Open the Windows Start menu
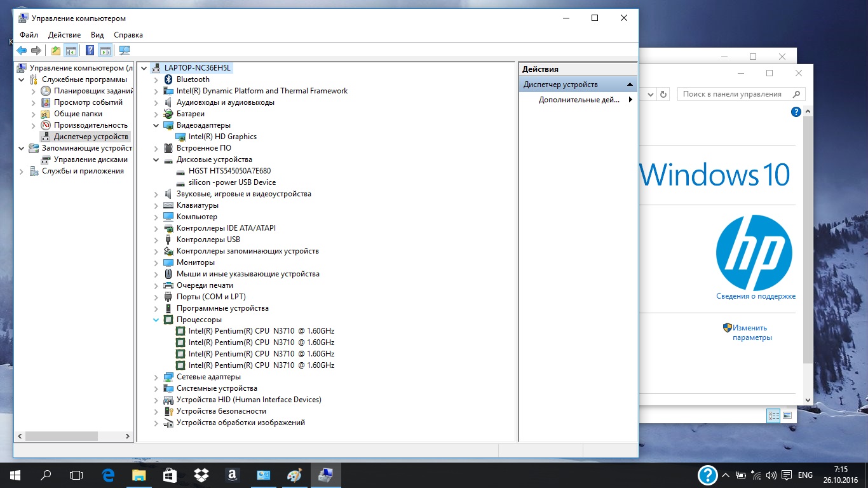 coord(15,475)
